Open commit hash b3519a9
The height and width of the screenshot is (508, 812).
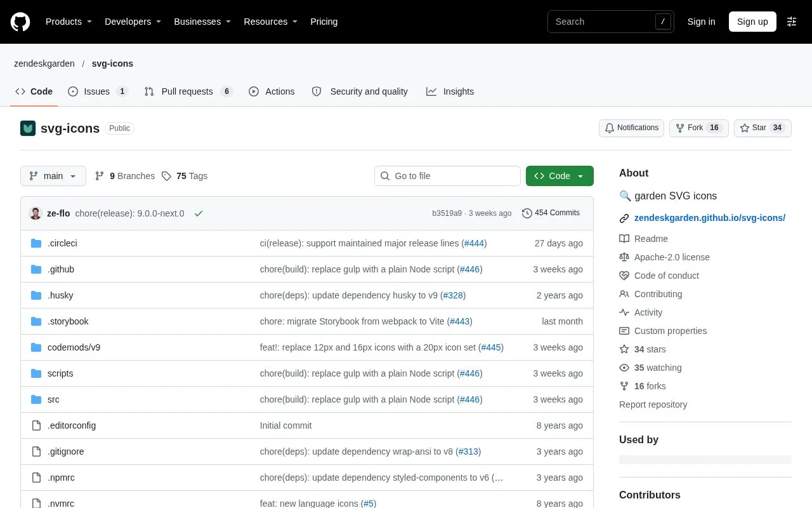tap(447, 213)
